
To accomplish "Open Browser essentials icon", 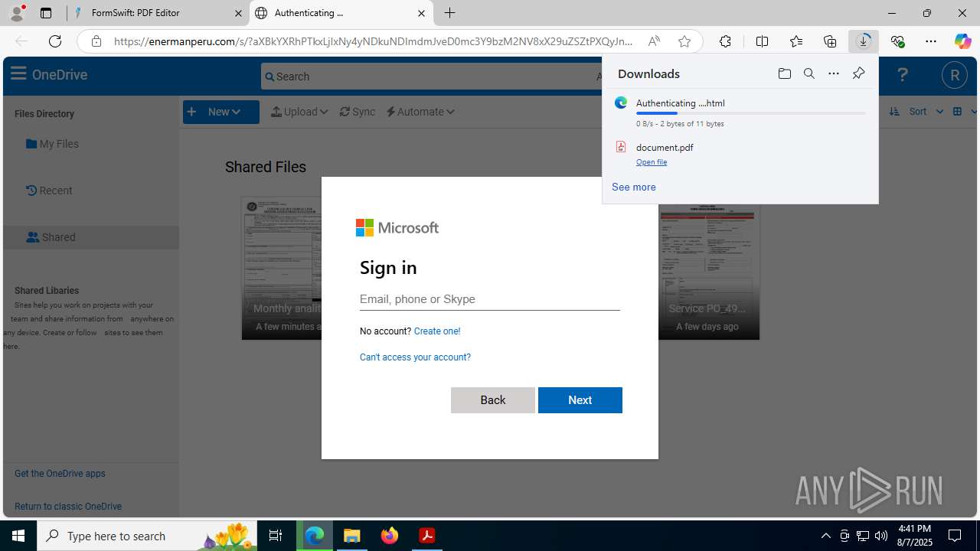I will coord(897,41).
